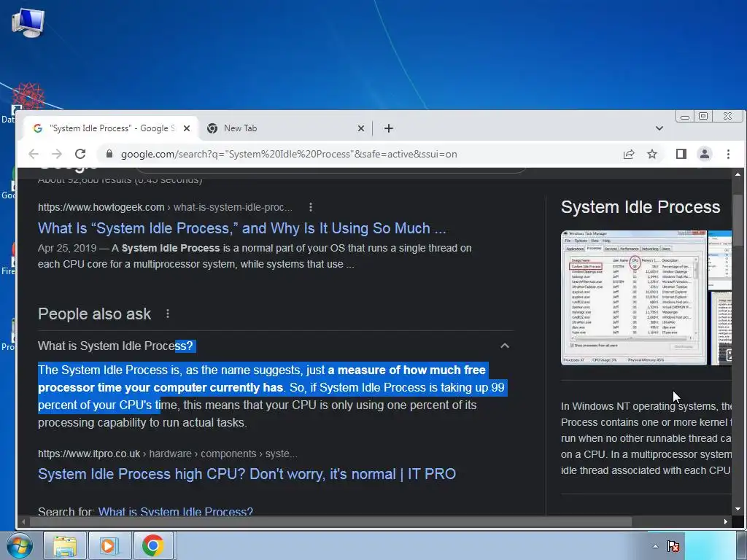747x560 pixels.
Task: Click the System Idle Process panel heading
Action: coord(640,207)
